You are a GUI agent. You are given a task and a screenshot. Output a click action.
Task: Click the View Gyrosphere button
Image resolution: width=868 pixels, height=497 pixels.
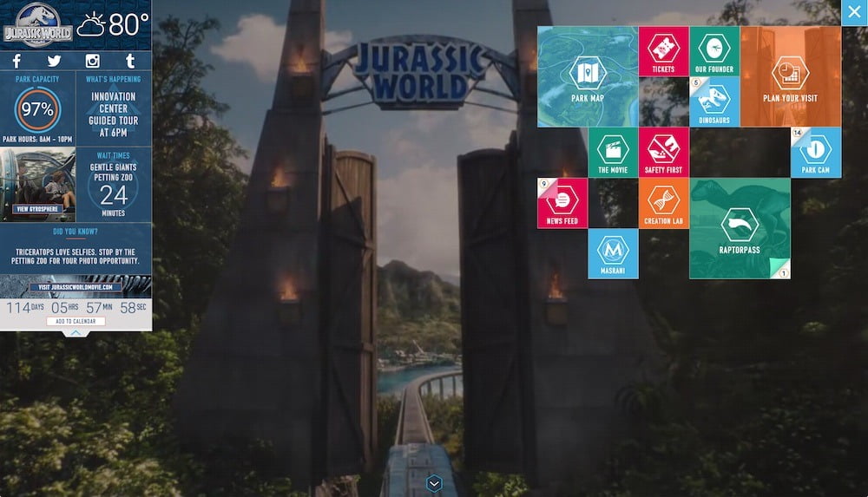(x=37, y=209)
